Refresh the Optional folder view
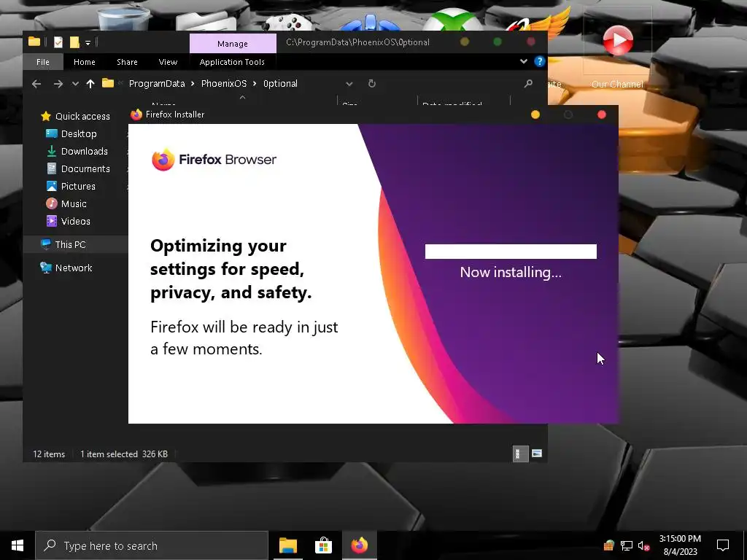This screenshot has height=560, width=747. pyautogui.click(x=372, y=83)
